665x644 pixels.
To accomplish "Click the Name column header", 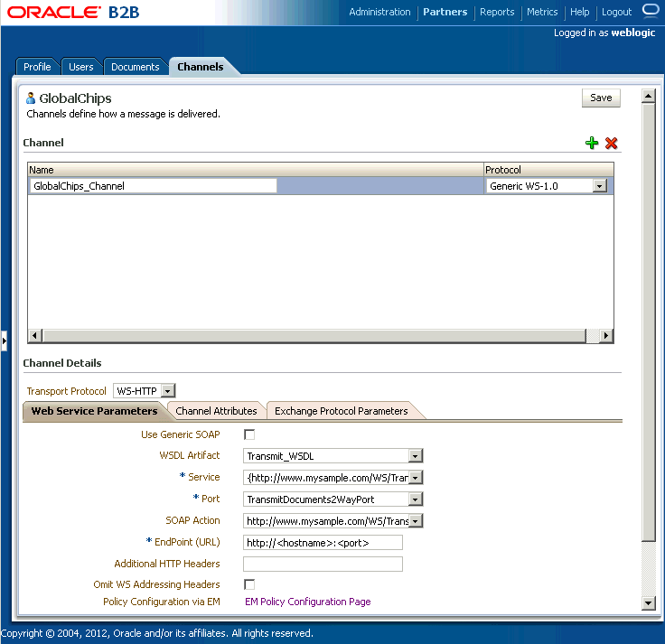I will tap(256, 170).
